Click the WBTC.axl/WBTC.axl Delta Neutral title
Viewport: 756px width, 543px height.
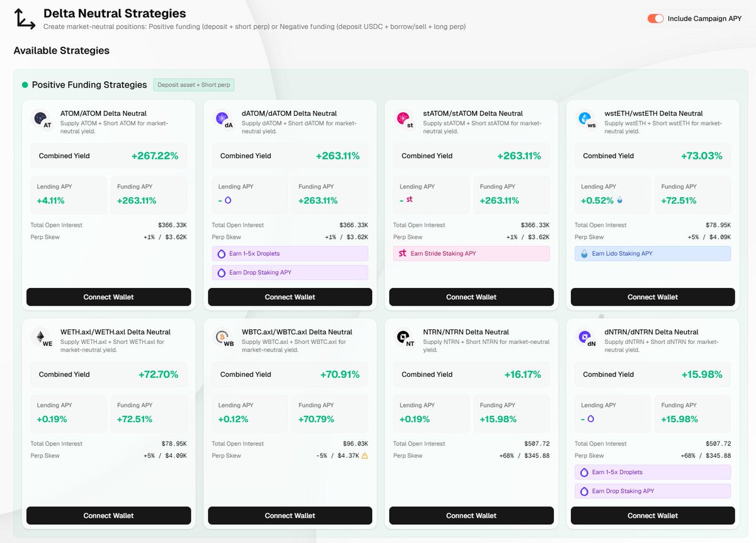click(x=298, y=332)
